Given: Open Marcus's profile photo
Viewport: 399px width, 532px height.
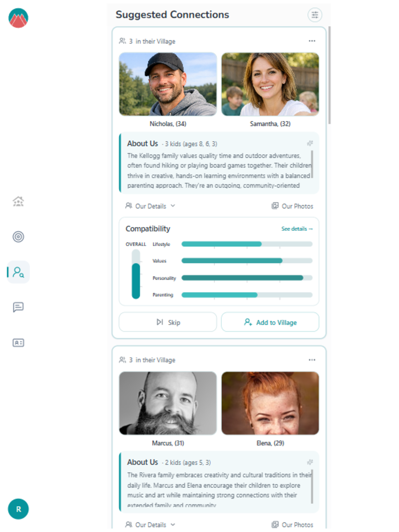Looking at the screenshot, I should (168, 403).
